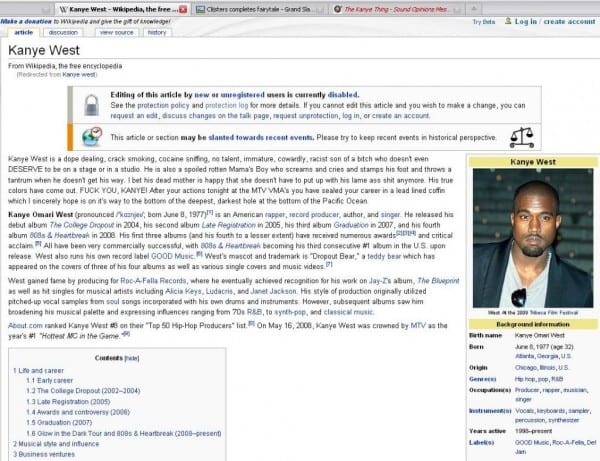This screenshot has width=600, height=461.
Task: Click Log in / create account link
Action: click(x=555, y=21)
